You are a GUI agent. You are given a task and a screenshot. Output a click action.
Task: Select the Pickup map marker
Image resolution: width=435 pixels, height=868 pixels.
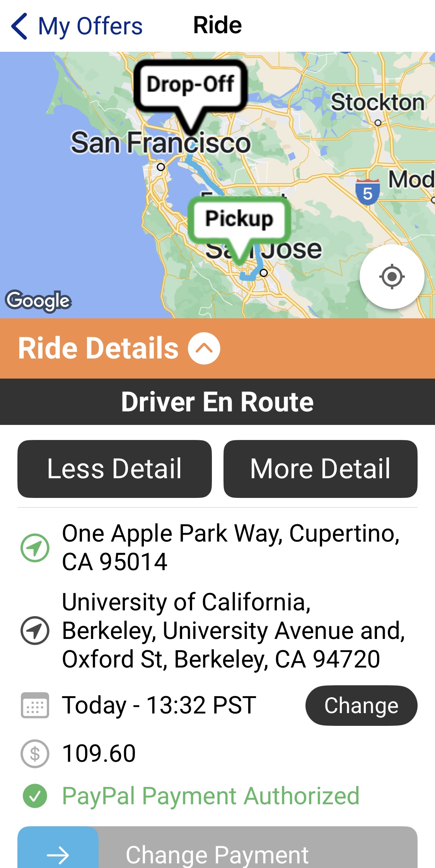coord(239,219)
